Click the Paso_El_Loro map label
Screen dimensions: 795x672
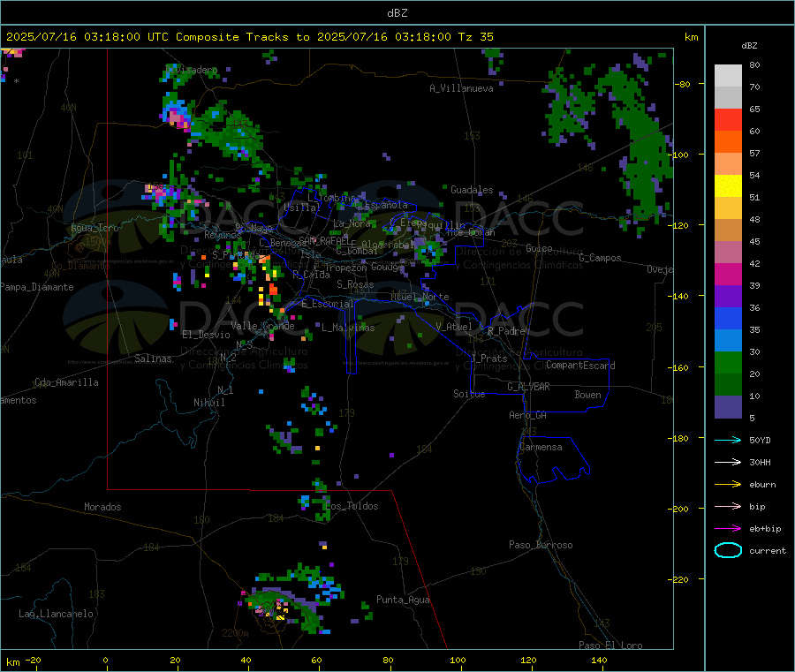click(x=610, y=646)
